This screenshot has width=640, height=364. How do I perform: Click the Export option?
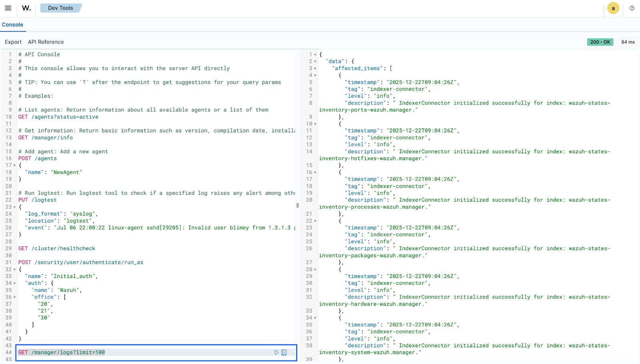click(13, 42)
